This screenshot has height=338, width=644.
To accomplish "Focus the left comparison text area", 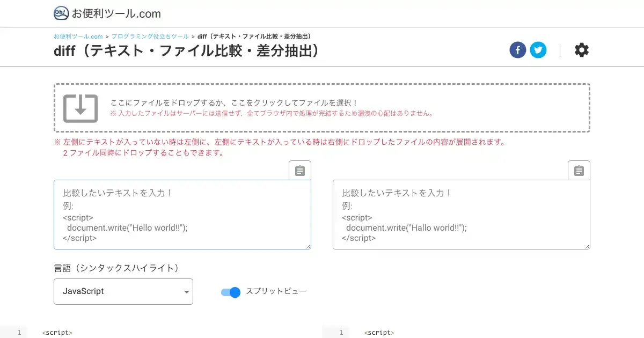I will (182, 215).
